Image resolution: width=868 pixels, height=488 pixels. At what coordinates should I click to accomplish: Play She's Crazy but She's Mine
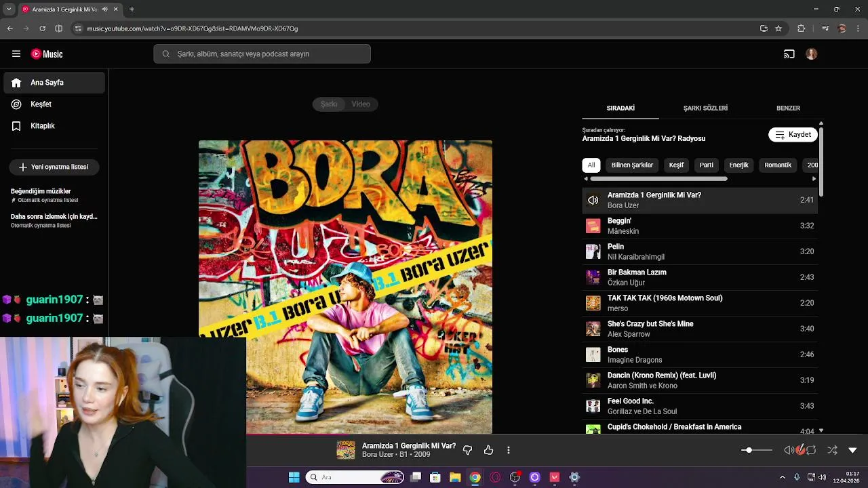click(x=700, y=329)
